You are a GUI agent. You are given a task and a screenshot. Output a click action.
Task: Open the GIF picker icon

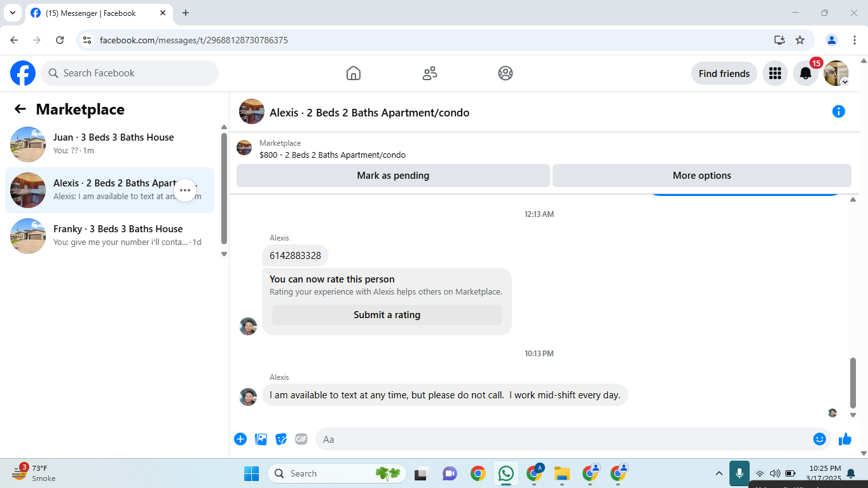pos(301,439)
